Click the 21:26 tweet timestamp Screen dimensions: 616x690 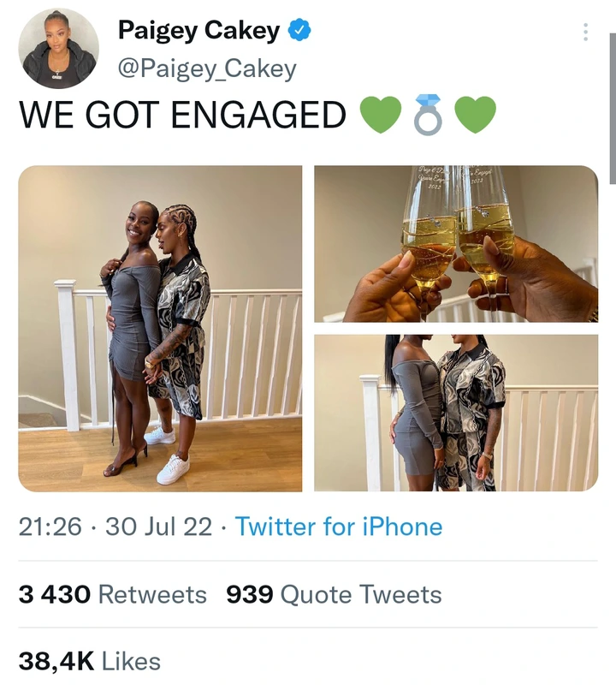pyautogui.click(x=50, y=526)
